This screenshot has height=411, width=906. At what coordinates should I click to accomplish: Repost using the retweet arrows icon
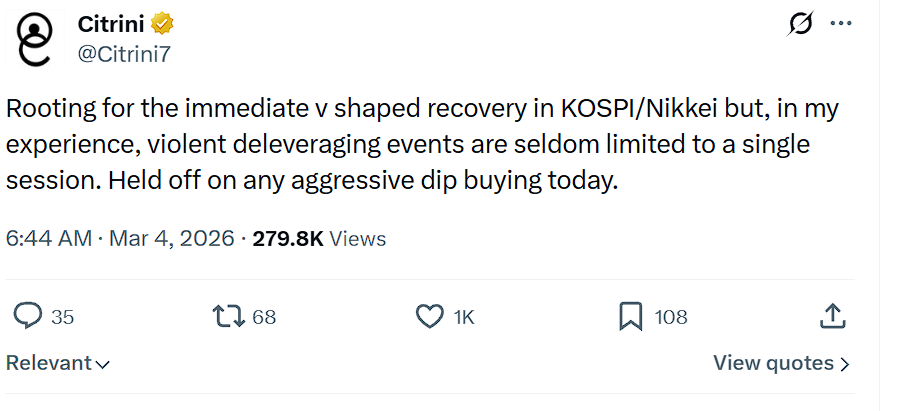click(x=229, y=317)
